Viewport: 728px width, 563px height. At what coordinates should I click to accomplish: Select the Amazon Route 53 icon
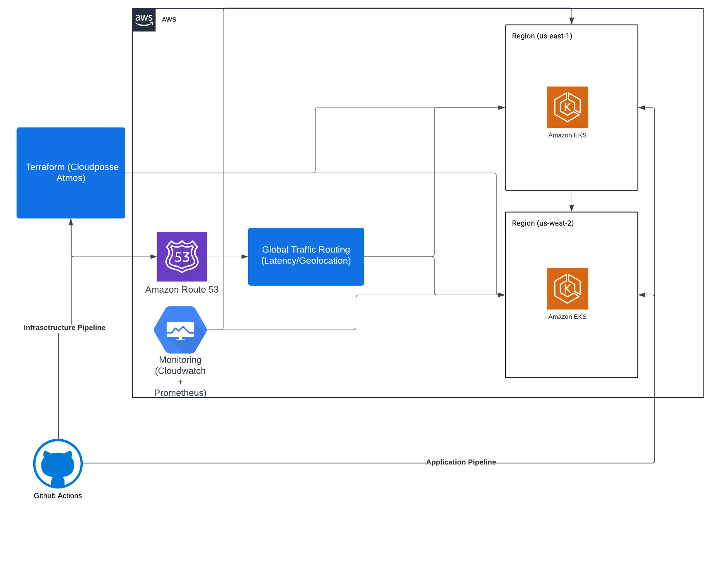click(x=182, y=257)
